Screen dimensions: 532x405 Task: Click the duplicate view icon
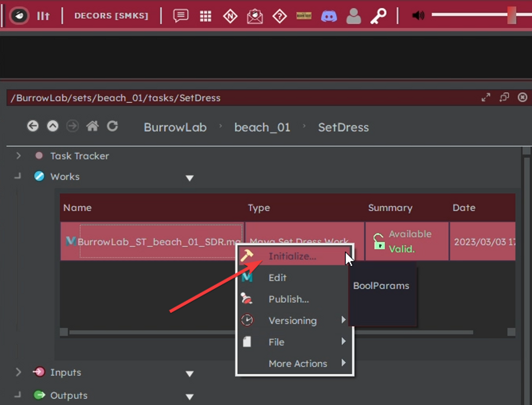tap(504, 98)
